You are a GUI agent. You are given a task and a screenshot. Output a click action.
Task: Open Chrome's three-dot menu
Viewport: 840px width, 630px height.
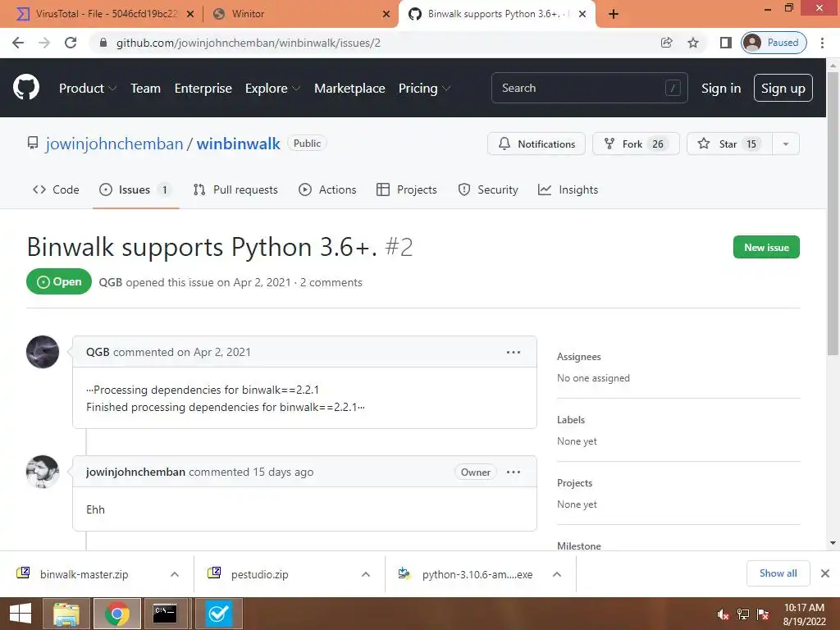click(x=822, y=43)
